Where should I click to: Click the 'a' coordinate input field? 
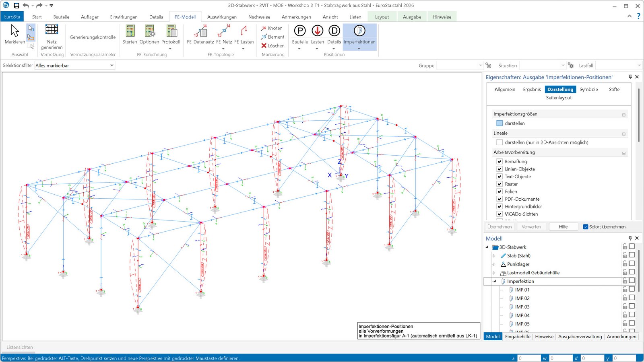[x=528, y=358]
